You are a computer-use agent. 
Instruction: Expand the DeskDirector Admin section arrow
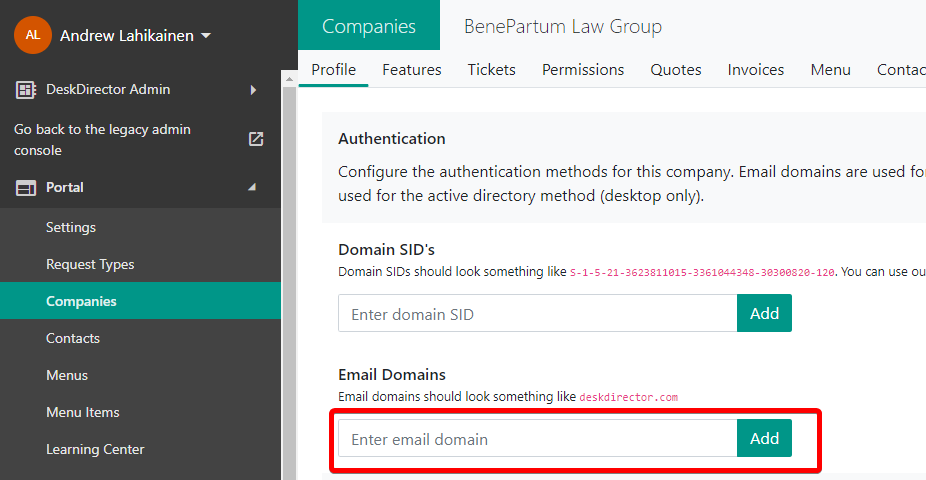pyautogui.click(x=253, y=90)
